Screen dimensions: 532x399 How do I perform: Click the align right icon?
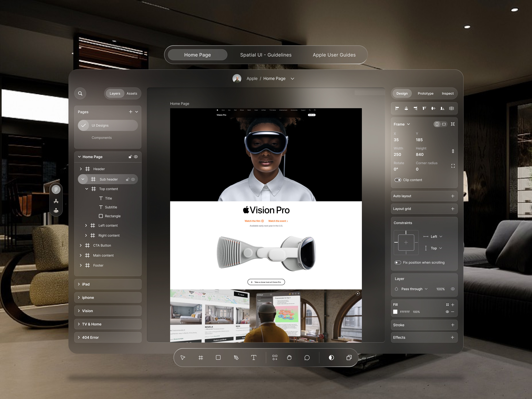click(x=415, y=108)
